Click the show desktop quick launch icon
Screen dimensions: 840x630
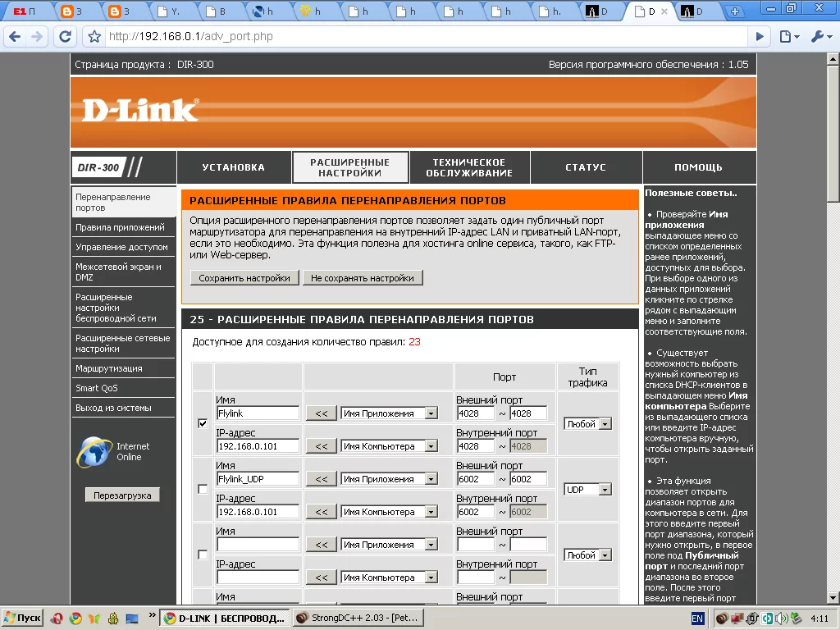click(x=132, y=619)
